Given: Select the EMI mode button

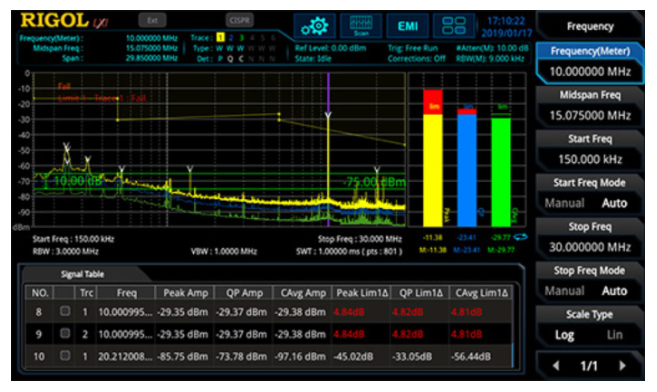Looking at the screenshot, I should pyautogui.click(x=407, y=26).
